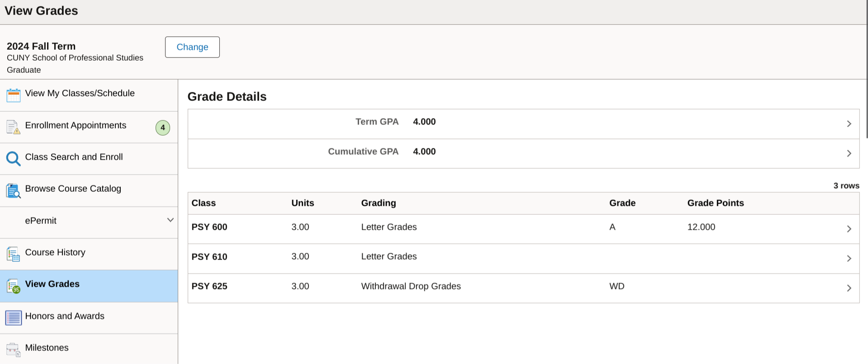Open Course History page
Viewport: 868px width, 364px height.
89,255
